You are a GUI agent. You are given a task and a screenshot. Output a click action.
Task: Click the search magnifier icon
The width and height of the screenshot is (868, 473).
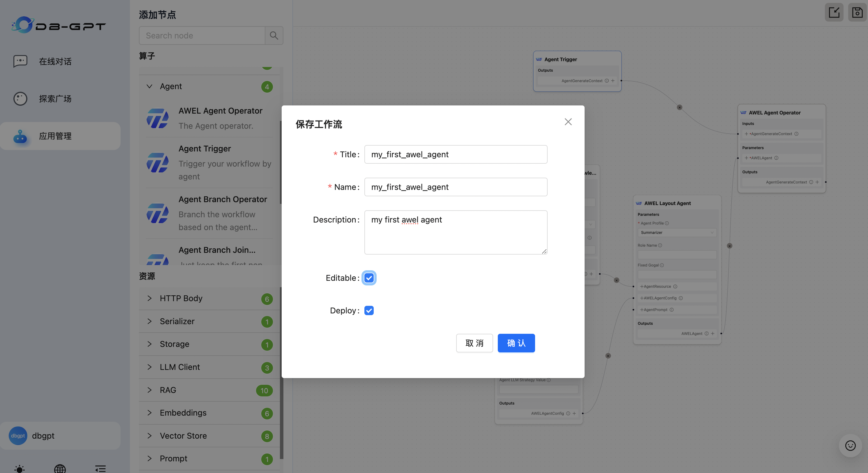[x=274, y=35]
